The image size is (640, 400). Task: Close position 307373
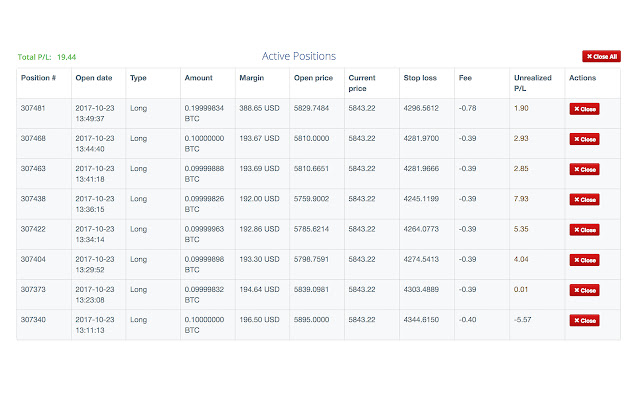(x=584, y=290)
